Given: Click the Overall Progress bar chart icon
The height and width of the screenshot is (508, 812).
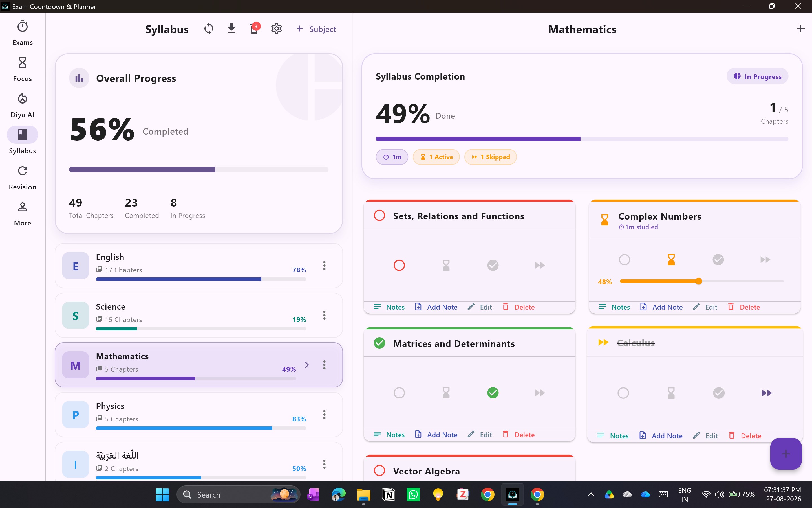Looking at the screenshot, I should [79, 78].
